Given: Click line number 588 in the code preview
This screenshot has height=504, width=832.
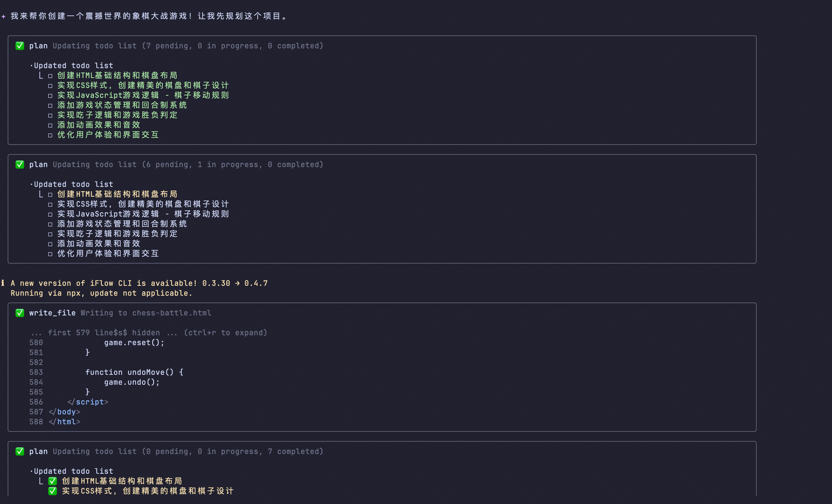Looking at the screenshot, I should (x=36, y=422).
